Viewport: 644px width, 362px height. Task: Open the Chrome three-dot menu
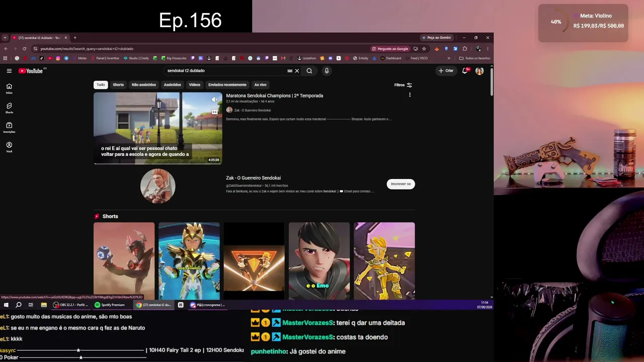click(x=488, y=49)
